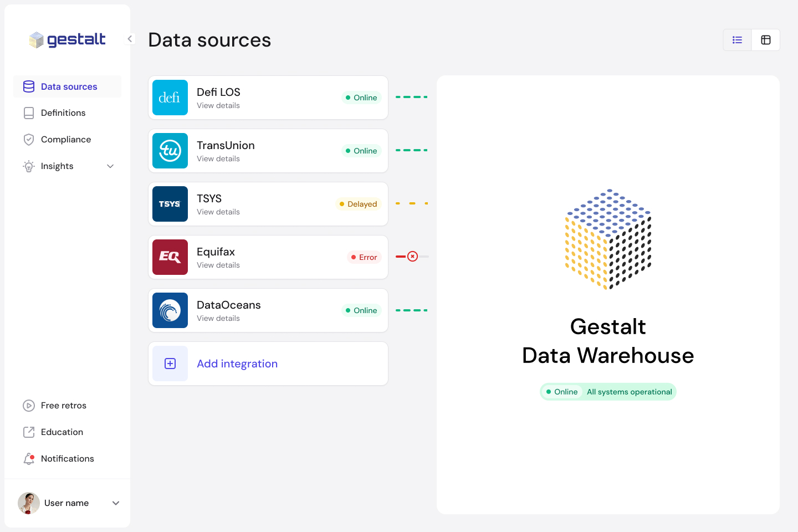
Task: Click the TransUnion logo icon
Action: click(x=170, y=151)
